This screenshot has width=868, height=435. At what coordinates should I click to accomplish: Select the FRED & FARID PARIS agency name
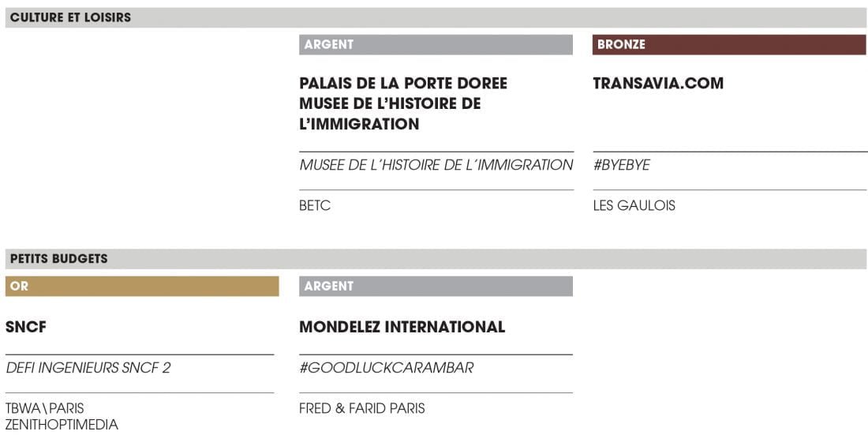coord(361,408)
